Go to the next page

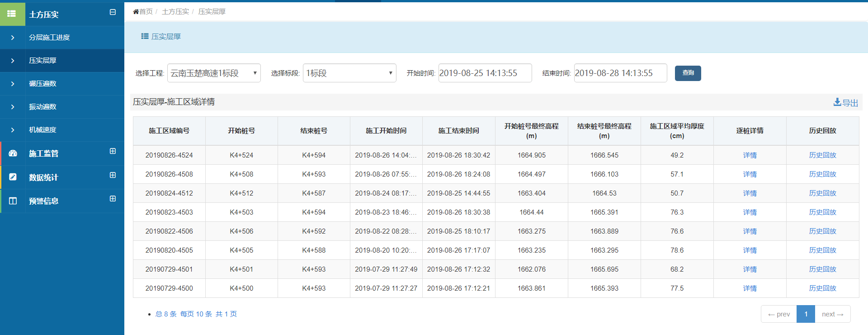[x=833, y=314]
